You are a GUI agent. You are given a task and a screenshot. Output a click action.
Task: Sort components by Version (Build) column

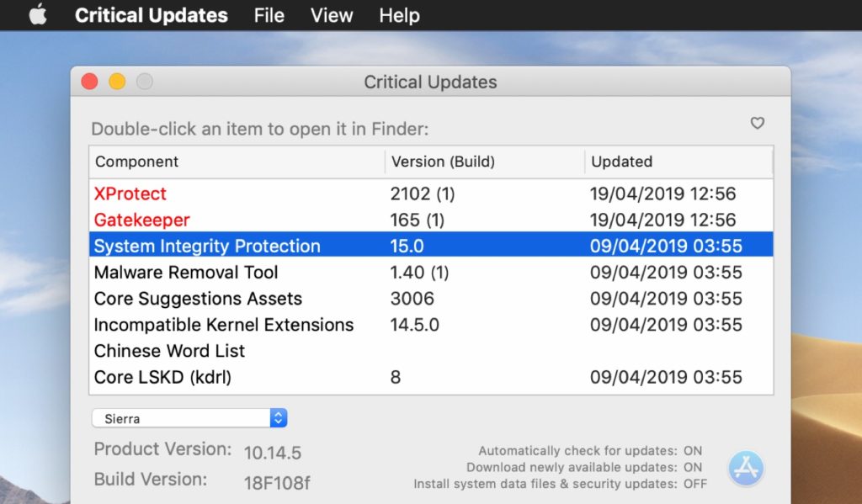point(444,162)
